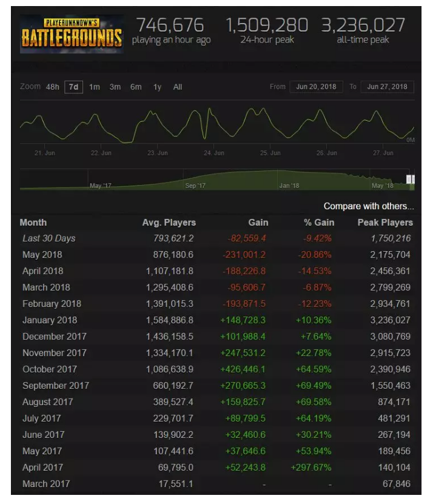The image size is (430, 504).
Task: Select the 3m zoom range
Action: 115,87
